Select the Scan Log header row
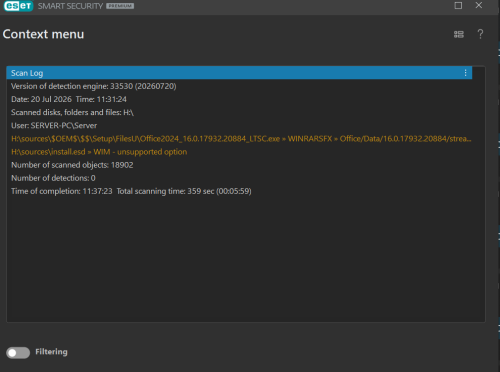Image resolution: width=500 pixels, height=372 pixels. tap(239, 73)
